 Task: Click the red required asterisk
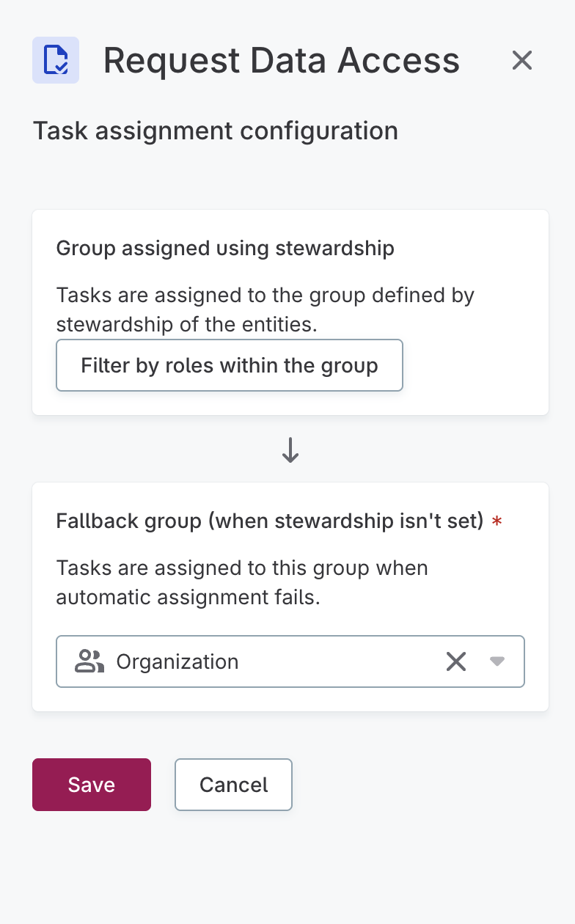tap(497, 522)
